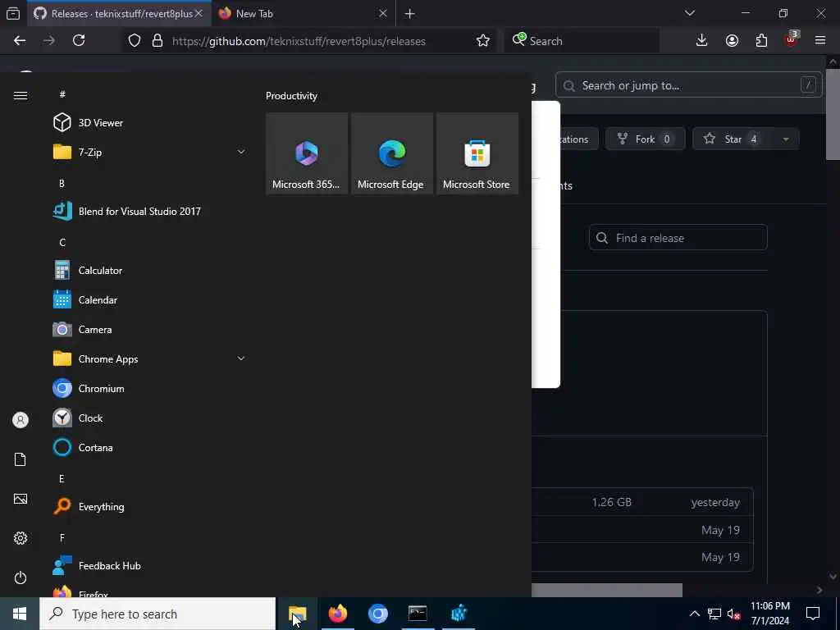Open Documents from Start sidebar
This screenshot has height=630, width=840.
tap(21, 459)
